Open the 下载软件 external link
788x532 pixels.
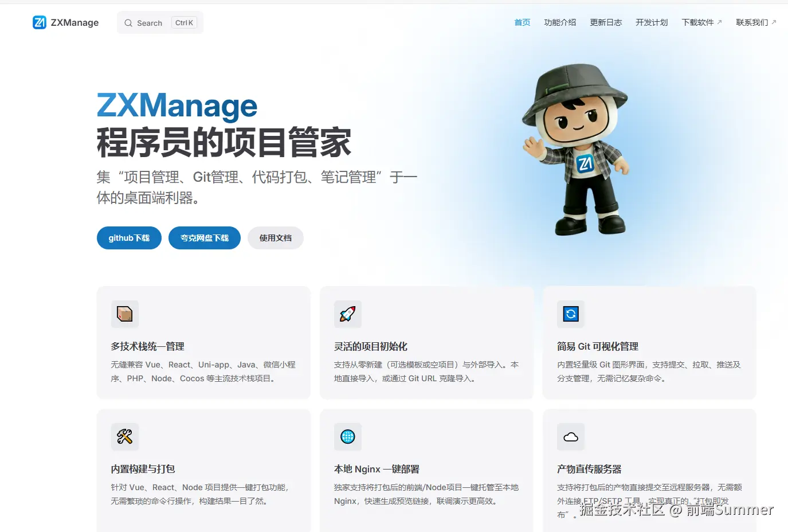(x=698, y=22)
